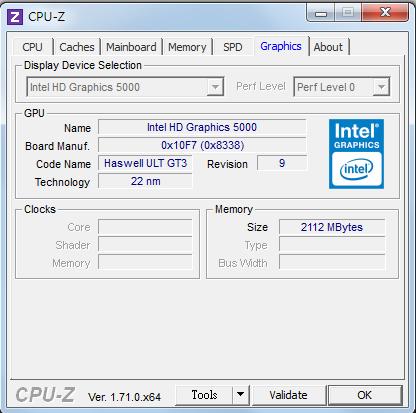This screenshot has height=413, width=416.
Task: Expand the Perf Level dropdown
Action: click(x=342, y=87)
